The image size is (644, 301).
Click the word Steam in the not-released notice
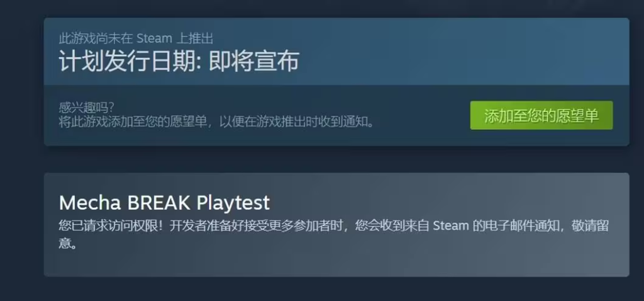(x=154, y=38)
